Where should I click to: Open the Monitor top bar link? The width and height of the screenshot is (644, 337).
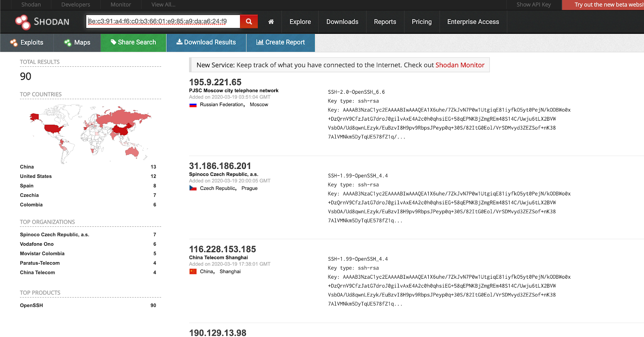pos(121,5)
